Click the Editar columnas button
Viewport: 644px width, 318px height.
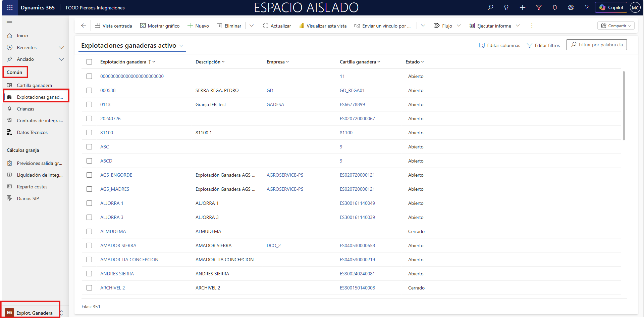[499, 45]
